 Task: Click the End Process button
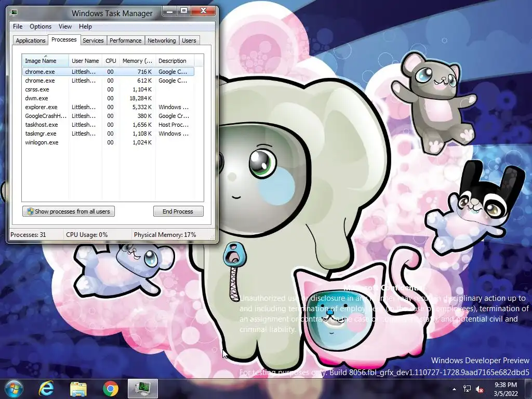pyautogui.click(x=178, y=211)
